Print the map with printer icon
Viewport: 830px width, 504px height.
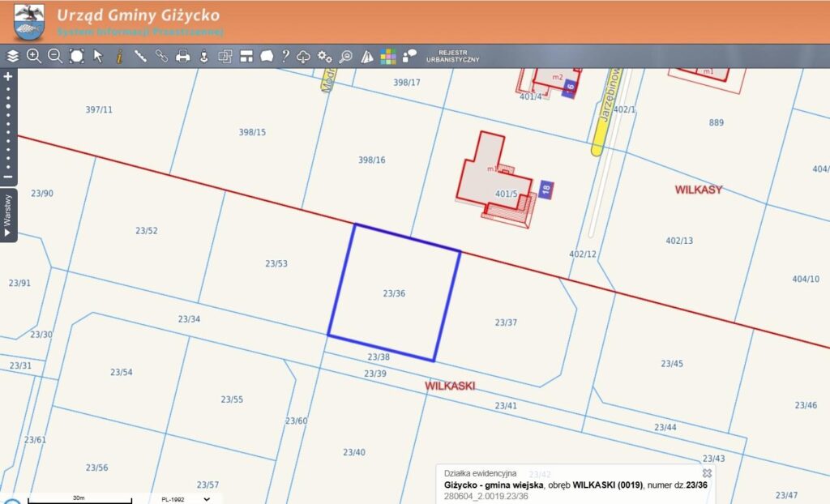coord(182,56)
